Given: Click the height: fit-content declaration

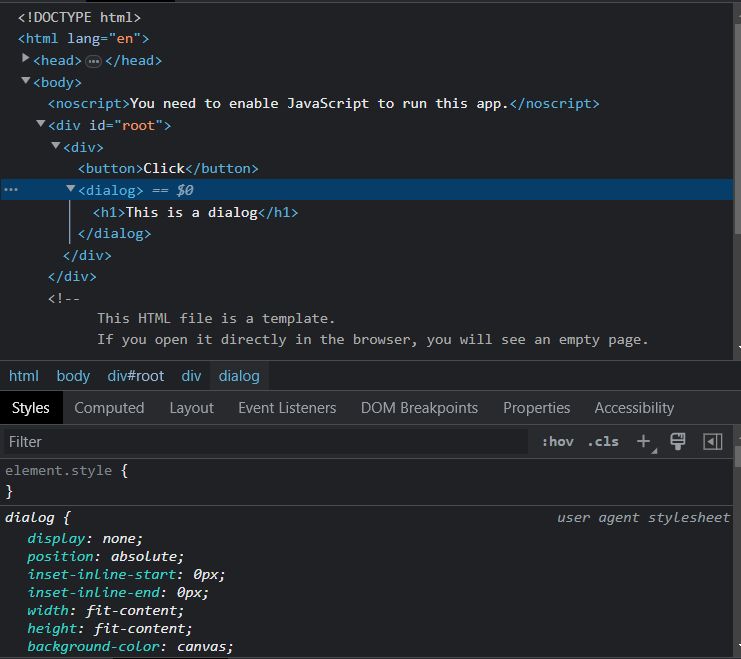Looking at the screenshot, I should 110,628.
